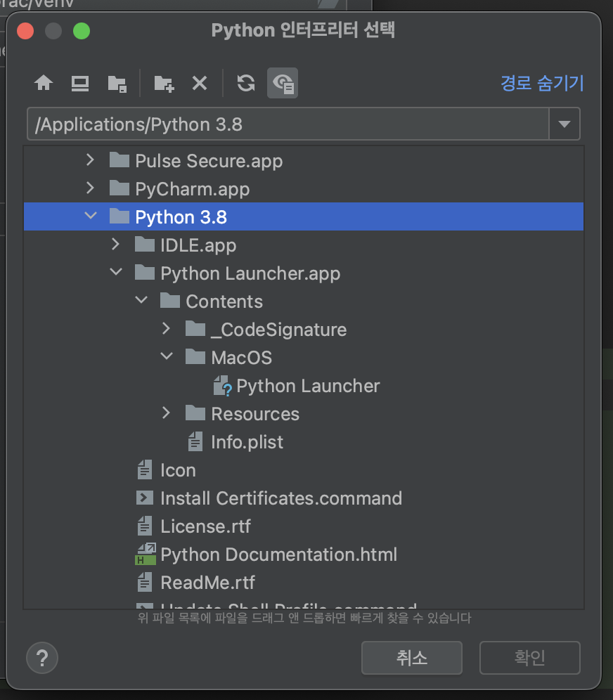613x700 pixels.
Task: Select the Python 3.8 folder row
Action: pos(304,217)
